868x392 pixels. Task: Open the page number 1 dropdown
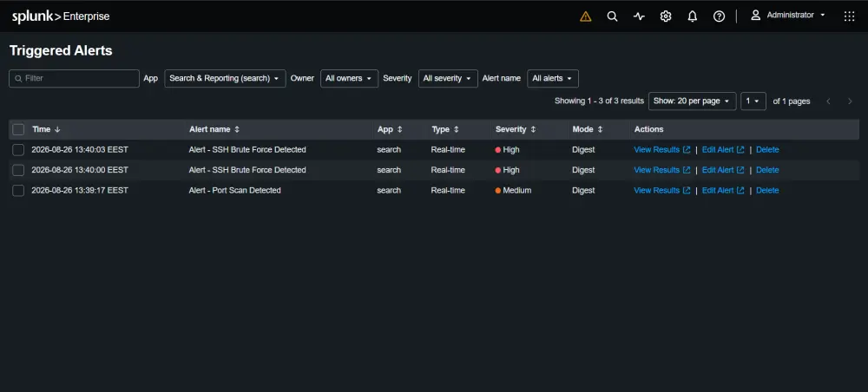click(753, 101)
